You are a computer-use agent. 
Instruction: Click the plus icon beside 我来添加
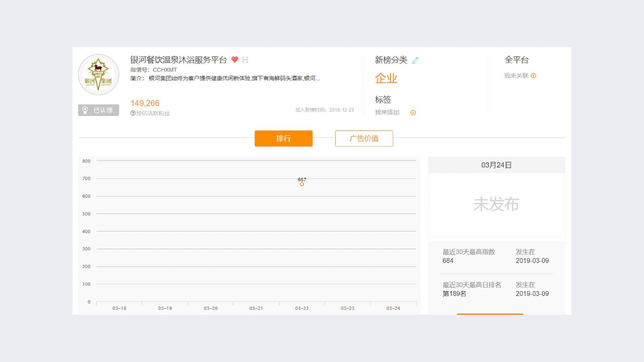click(413, 112)
